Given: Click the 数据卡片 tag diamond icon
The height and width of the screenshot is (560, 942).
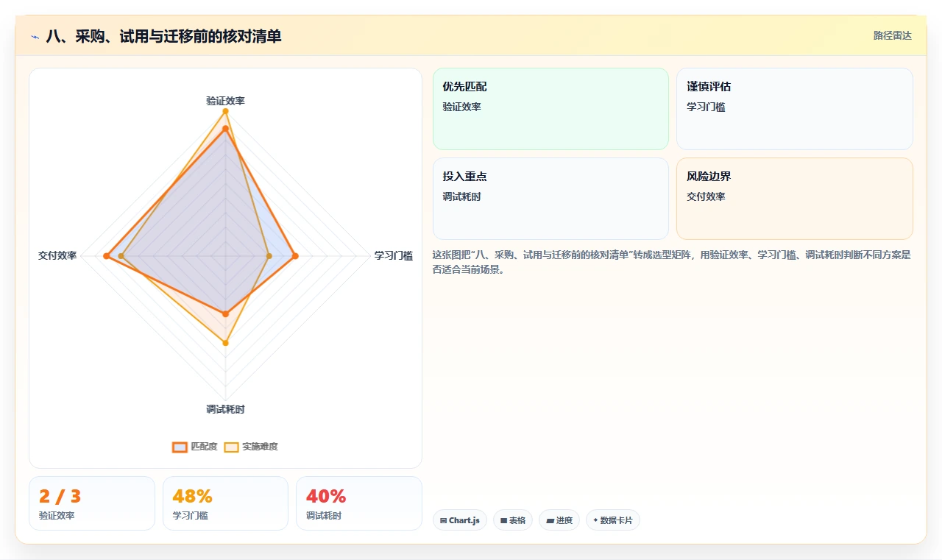Looking at the screenshot, I should (x=595, y=520).
